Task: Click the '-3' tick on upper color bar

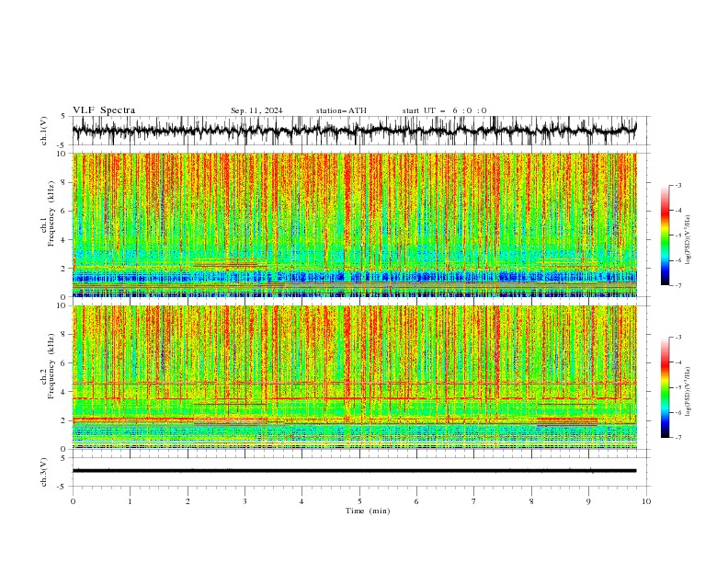Action: 677,185
